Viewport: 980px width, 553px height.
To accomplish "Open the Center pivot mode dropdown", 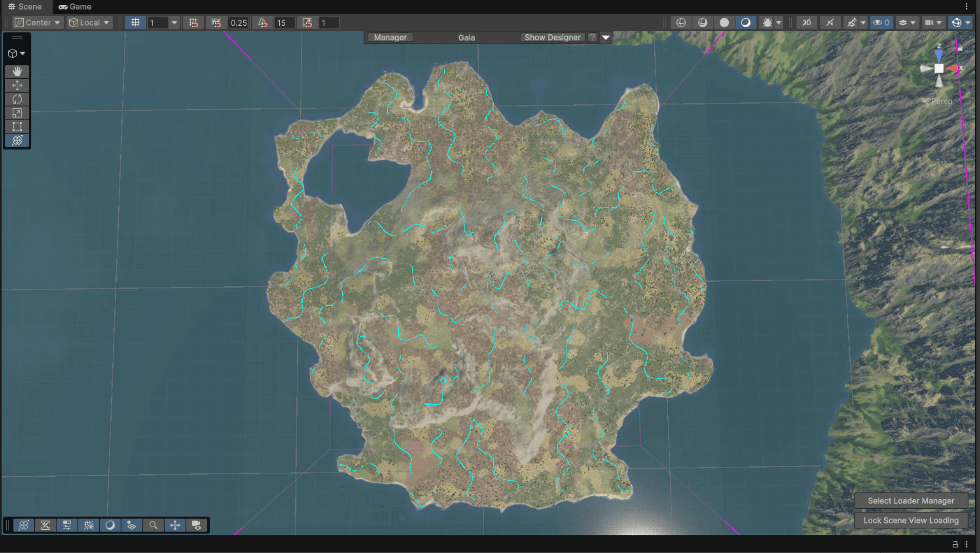I will coord(38,22).
